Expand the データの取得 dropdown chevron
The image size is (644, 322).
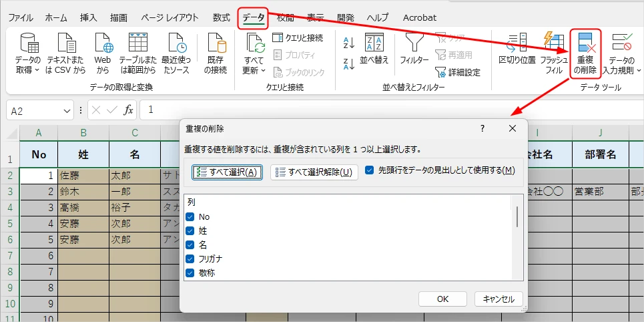point(37,70)
